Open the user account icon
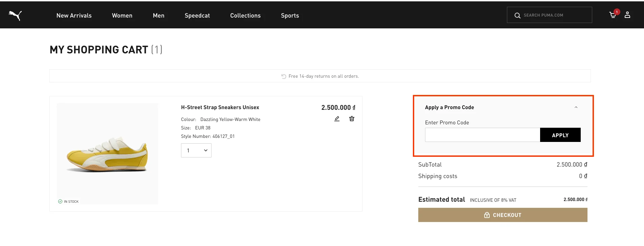644x246 pixels. pyautogui.click(x=627, y=15)
